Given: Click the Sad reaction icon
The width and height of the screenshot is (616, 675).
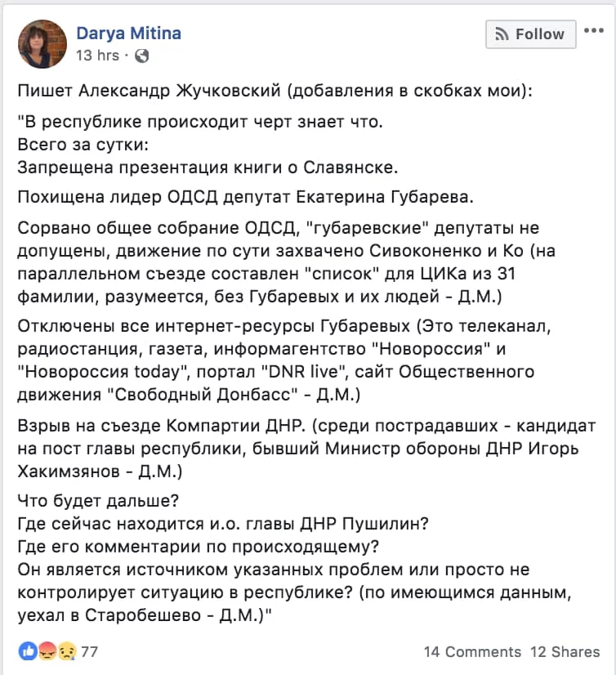Looking at the screenshot, I should (x=67, y=651).
